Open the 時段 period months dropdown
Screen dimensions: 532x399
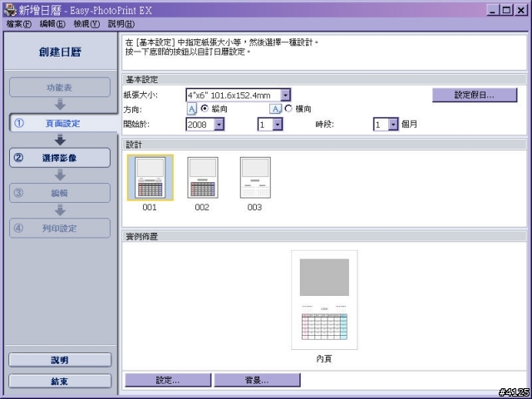[393, 125]
